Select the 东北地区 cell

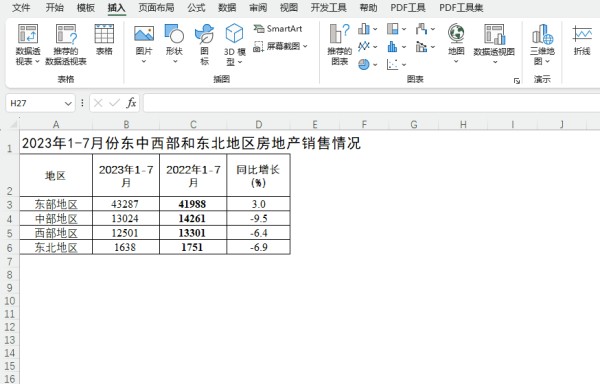(x=56, y=247)
